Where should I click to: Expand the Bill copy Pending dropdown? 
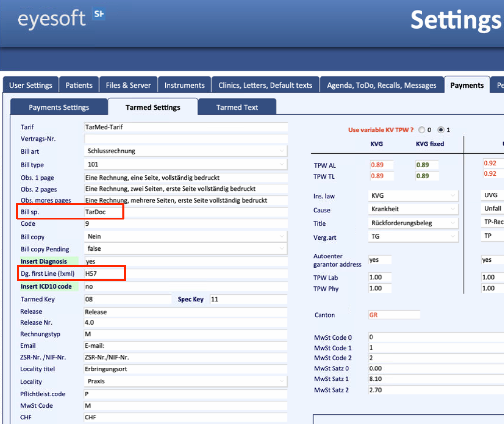[x=185, y=249]
